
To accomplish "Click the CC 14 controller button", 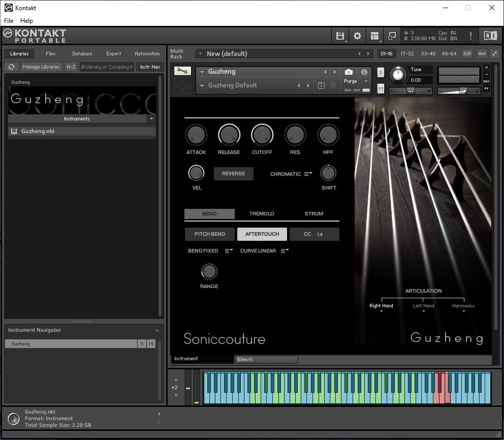I will [314, 234].
